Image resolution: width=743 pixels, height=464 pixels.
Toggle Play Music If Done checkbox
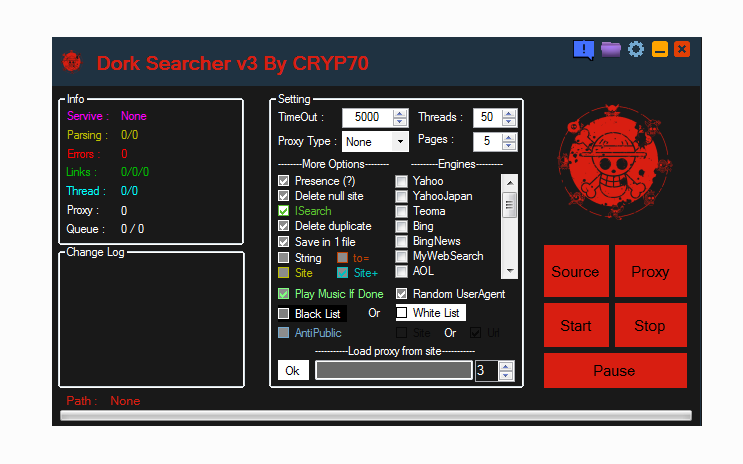pyautogui.click(x=283, y=294)
